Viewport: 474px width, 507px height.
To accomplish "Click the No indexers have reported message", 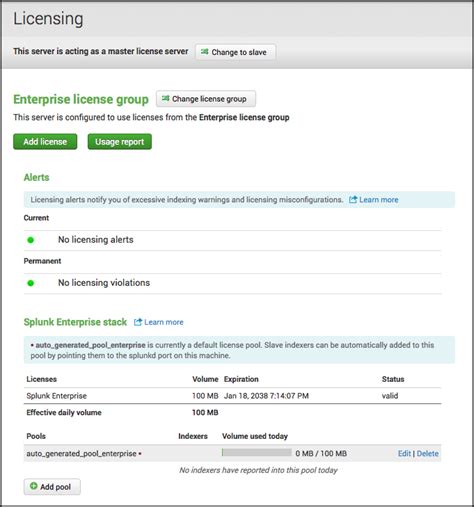I will (258, 470).
